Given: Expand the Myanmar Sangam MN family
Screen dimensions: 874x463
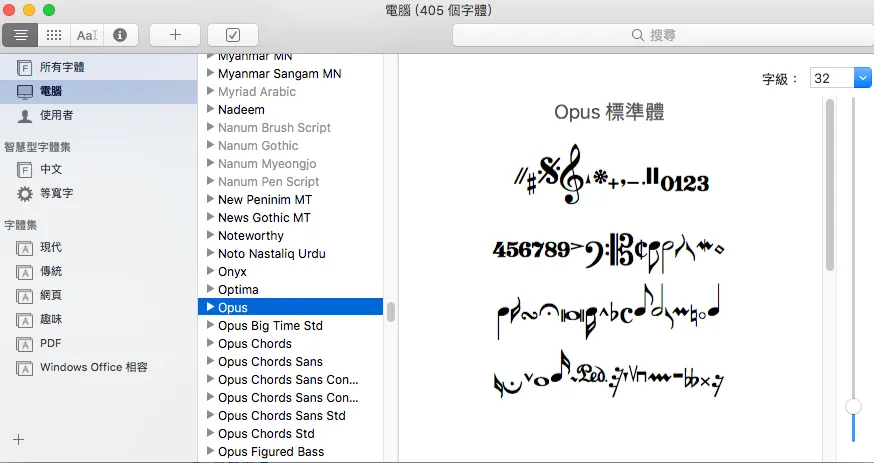Looking at the screenshot, I should 210,73.
